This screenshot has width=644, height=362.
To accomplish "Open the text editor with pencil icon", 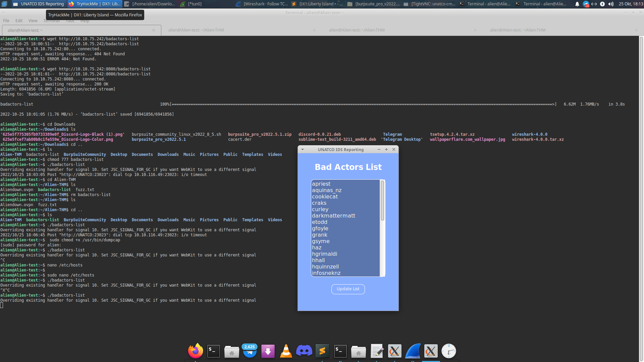I will pos(377,351).
